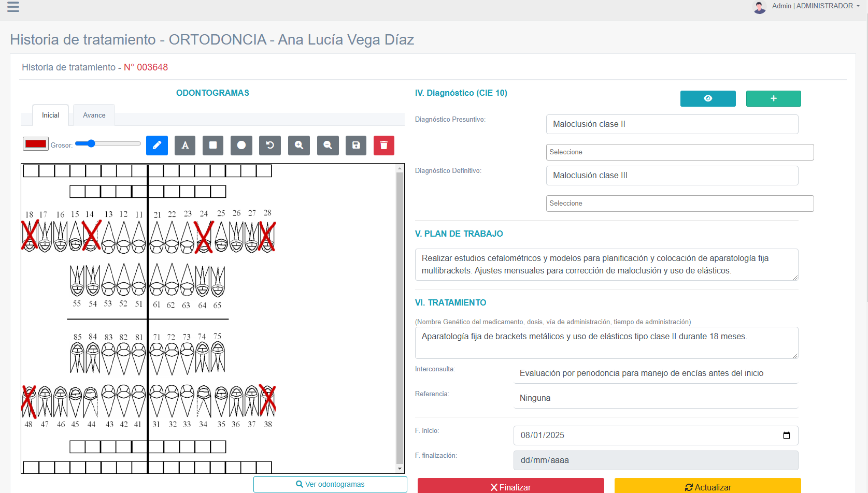Add a new diagnosis with the plus button
The width and height of the screenshot is (868, 493).
[x=773, y=98]
